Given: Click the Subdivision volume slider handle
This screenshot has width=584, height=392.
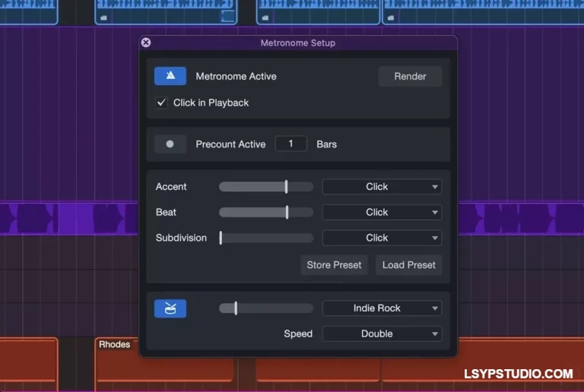Looking at the screenshot, I should click(221, 238).
